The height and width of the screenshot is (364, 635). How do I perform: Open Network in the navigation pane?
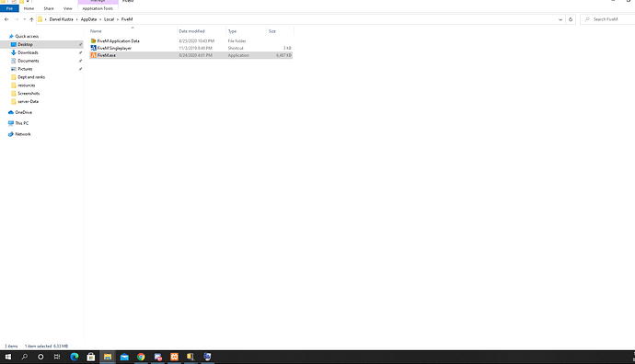point(23,134)
